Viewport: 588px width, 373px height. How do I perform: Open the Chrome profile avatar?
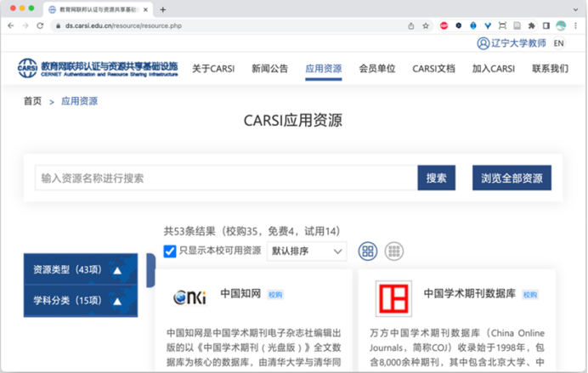(x=561, y=25)
